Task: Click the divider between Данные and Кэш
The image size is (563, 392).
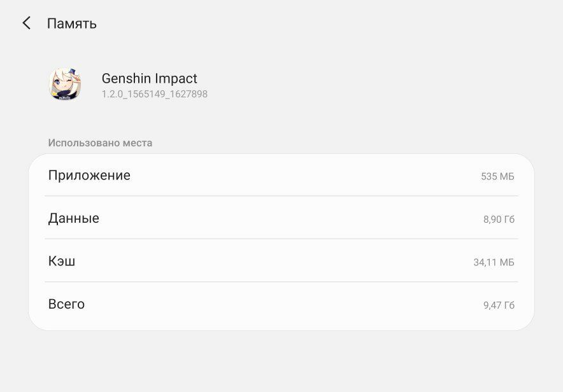Action: pyautogui.click(x=281, y=239)
